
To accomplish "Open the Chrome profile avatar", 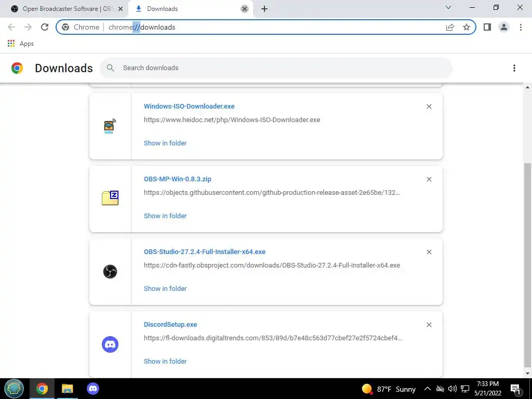I will tap(504, 27).
